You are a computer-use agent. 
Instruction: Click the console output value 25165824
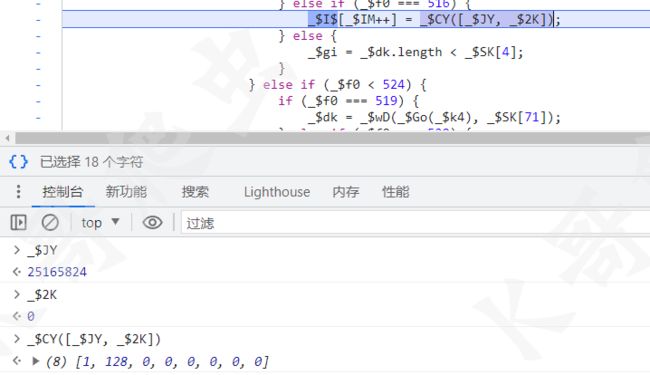57,272
